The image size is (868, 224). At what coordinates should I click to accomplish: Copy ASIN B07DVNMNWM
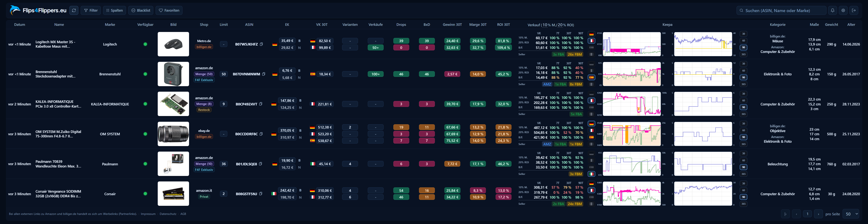click(x=264, y=74)
